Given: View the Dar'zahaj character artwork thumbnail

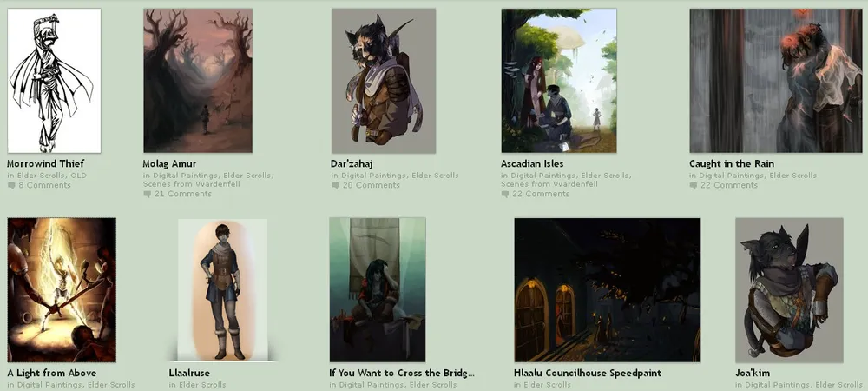Looking at the screenshot, I should pos(384,81).
